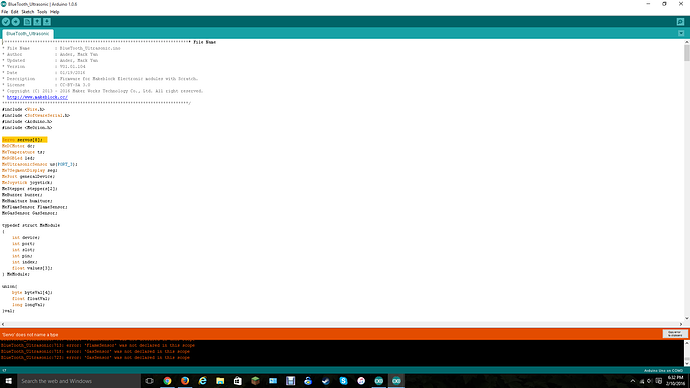
Task: Click the Verify sketch checkmark icon
Action: tap(6, 22)
